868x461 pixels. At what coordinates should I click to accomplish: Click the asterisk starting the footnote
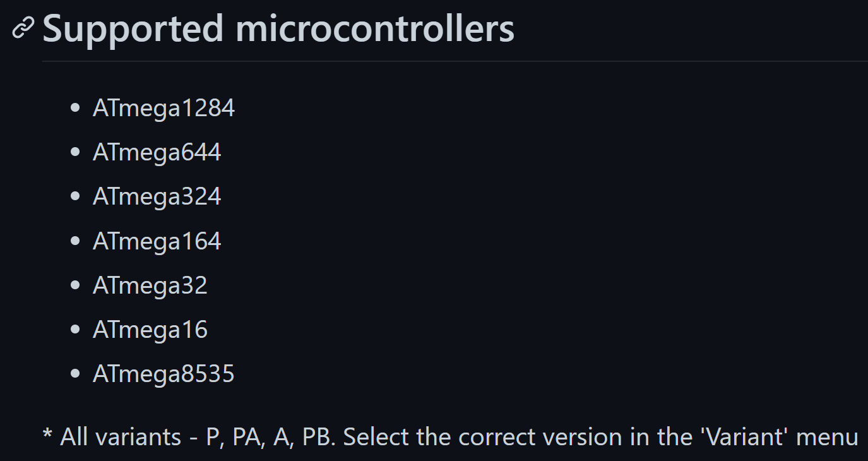pos(48,434)
